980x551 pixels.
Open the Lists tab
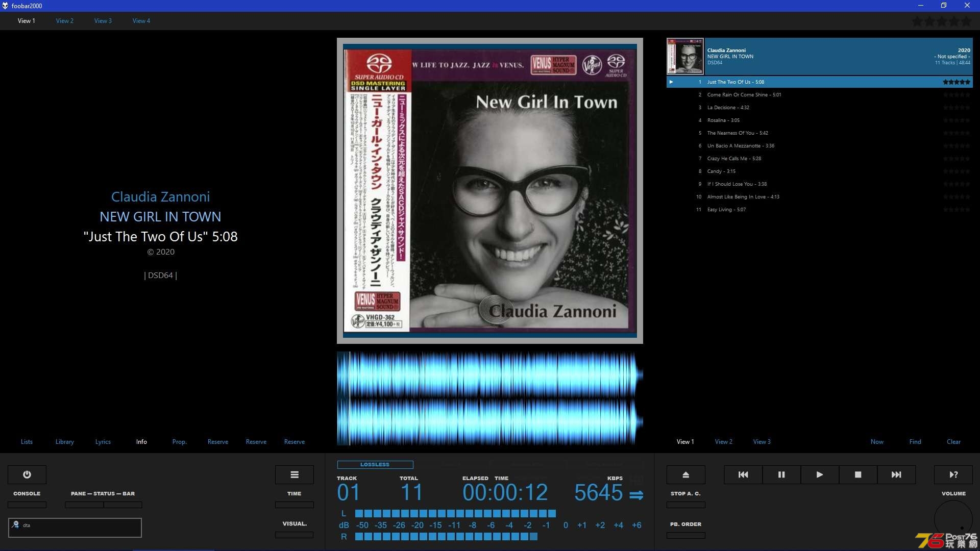[x=27, y=442]
